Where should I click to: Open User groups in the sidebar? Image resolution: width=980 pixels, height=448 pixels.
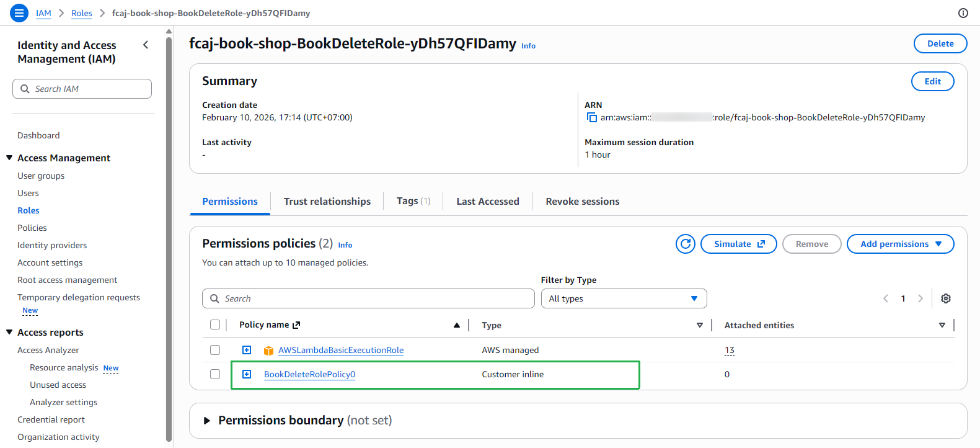coord(41,176)
